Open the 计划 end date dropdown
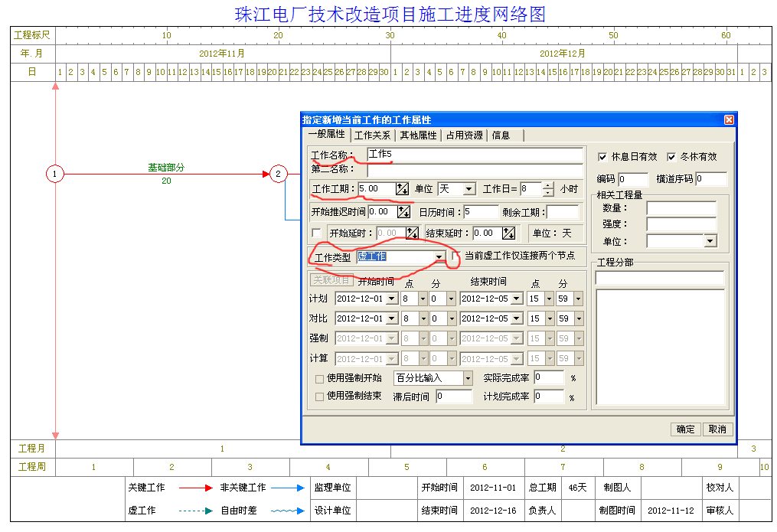Image resolution: width=777 pixels, height=532 pixels. click(517, 299)
